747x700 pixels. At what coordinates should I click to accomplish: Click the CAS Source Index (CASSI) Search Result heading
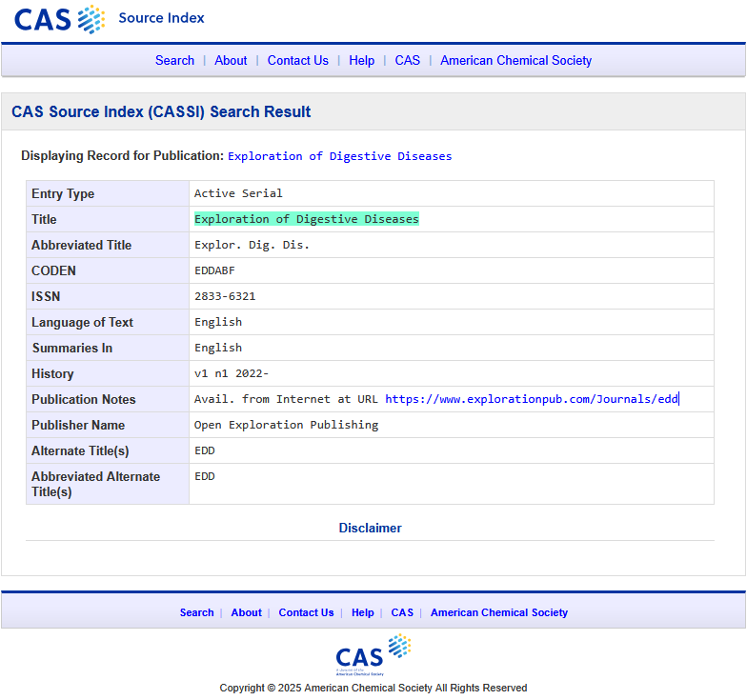pyautogui.click(x=161, y=112)
